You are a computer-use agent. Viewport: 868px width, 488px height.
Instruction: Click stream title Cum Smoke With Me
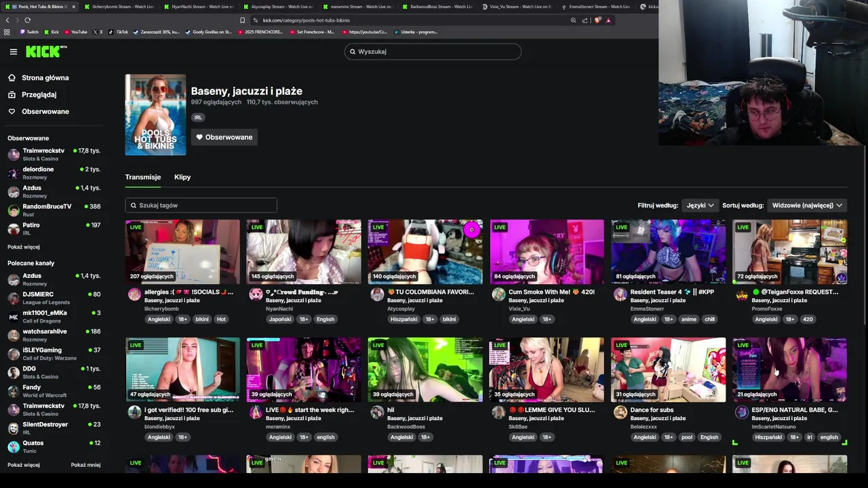click(x=551, y=292)
